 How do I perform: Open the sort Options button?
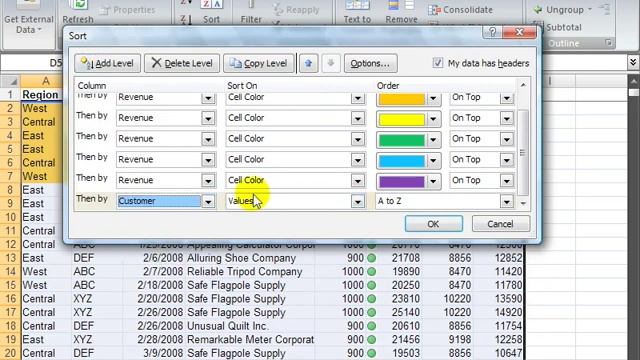(370, 63)
